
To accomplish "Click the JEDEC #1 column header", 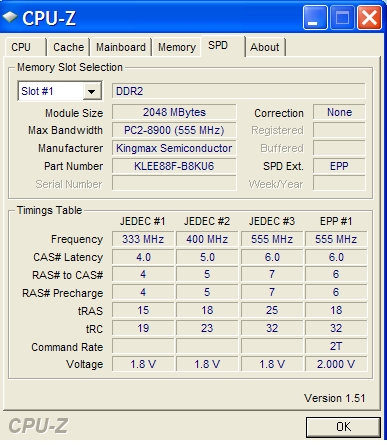I will (143, 221).
